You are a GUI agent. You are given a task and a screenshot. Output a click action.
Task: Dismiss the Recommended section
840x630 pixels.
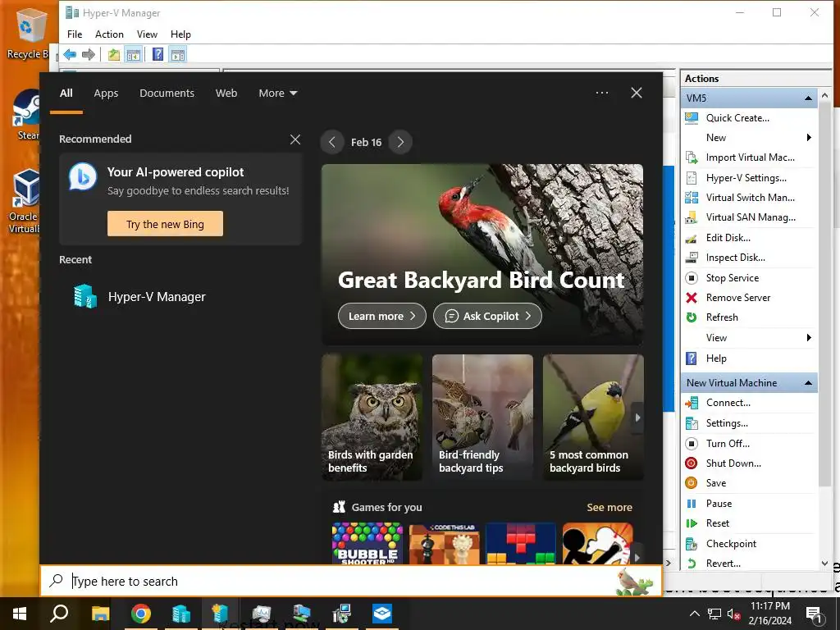tap(295, 139)
